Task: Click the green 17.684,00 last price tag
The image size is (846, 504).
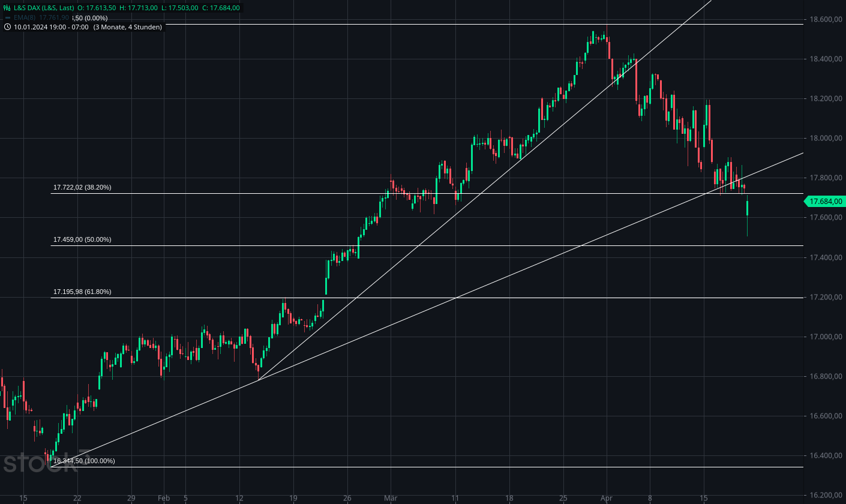Action: 824,201
